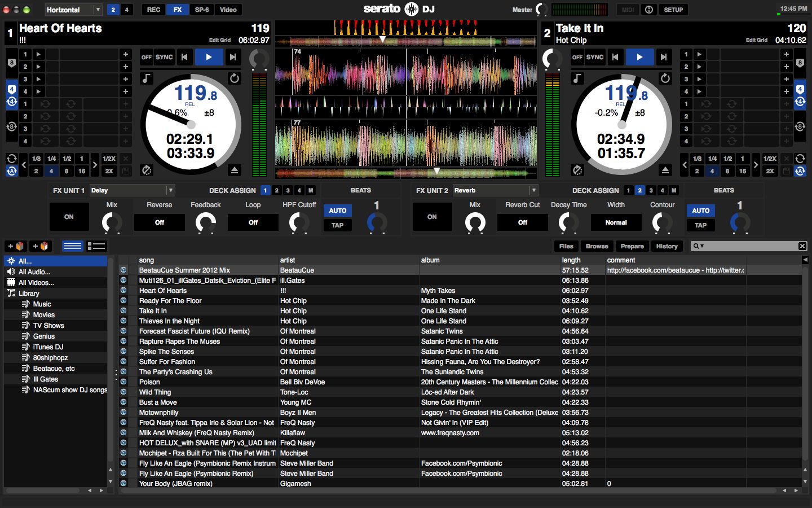Open the SP-6 sampler tab
This screenshot has width=812, height=508.
pos(202,10)
